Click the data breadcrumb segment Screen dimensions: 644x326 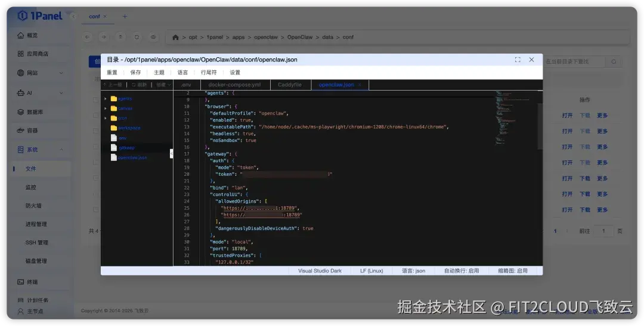pos(328,38)
